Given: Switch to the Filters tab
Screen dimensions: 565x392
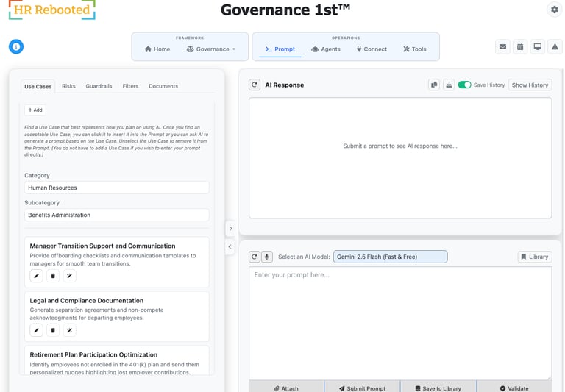Looking at the screenshot, I should point(130,86).
